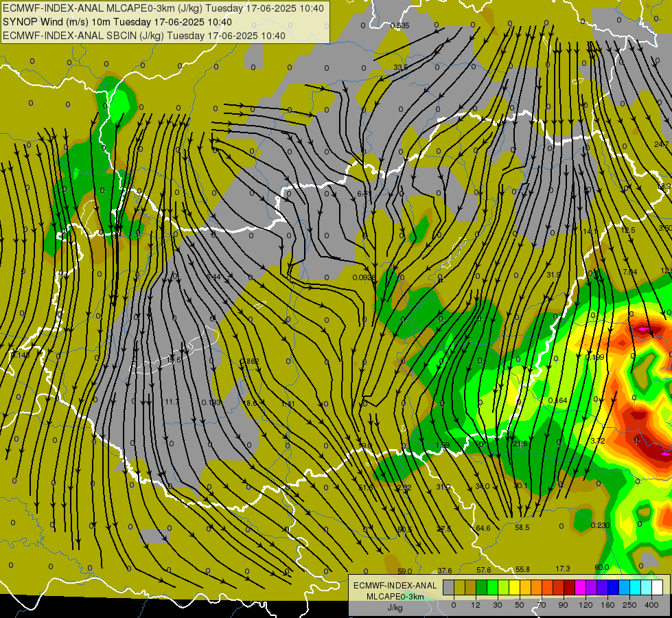Click the 0.0926 value on the map
The width and height of the screenshot is (672, 618).
pos(364,277)
